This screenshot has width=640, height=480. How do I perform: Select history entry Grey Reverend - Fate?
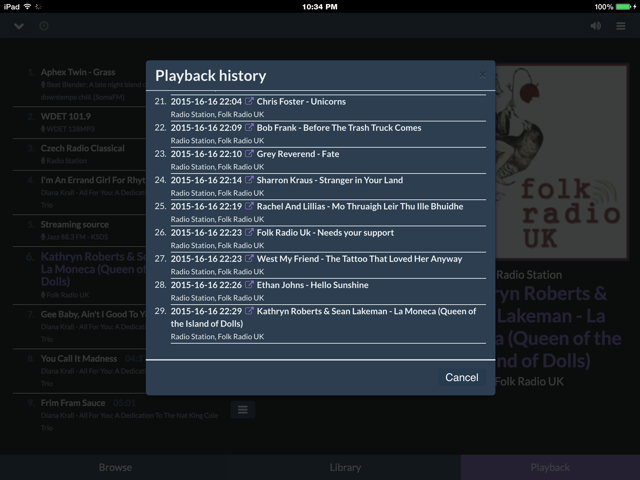(298, 154)
